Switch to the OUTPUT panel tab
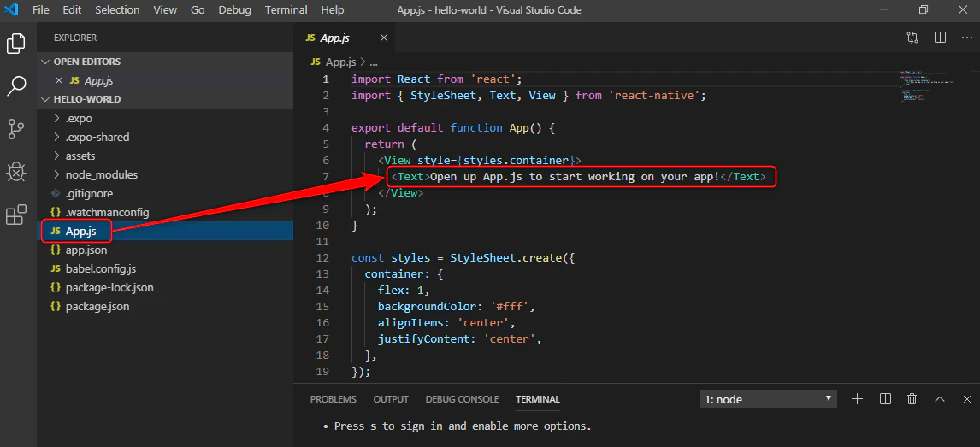 coord(391,399)
